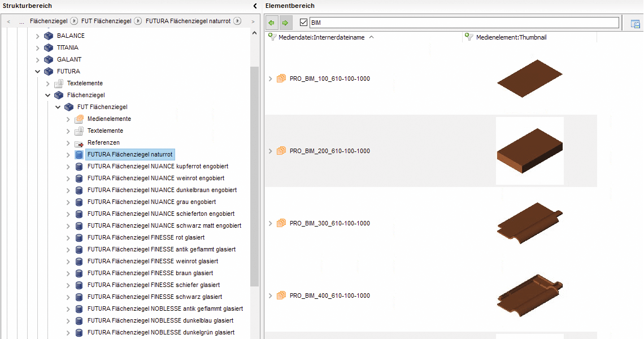Expand the PRO_BIM_100_610-100-1000 row
The width and height of the screenshot is (644, 339).
pos(270,79)
